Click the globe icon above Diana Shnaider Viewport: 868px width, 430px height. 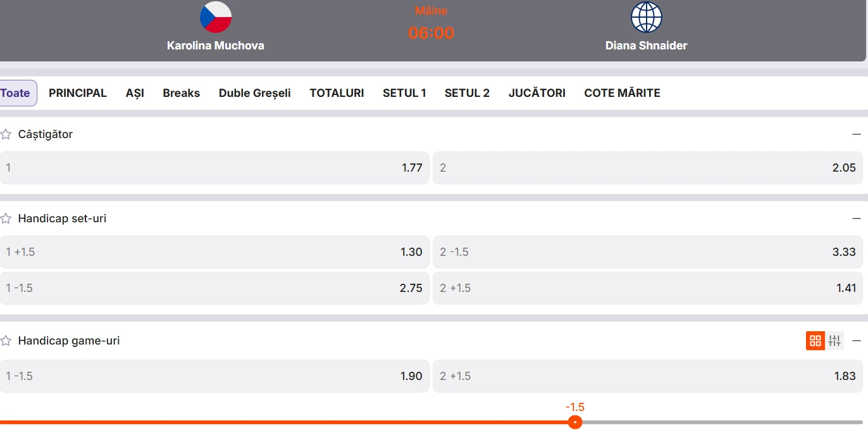646,17
